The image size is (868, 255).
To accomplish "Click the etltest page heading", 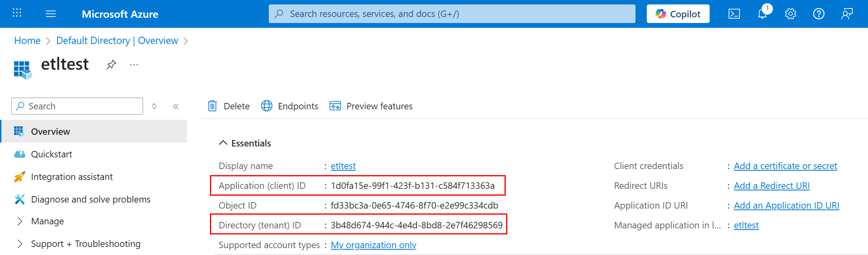I will point(65,64).
